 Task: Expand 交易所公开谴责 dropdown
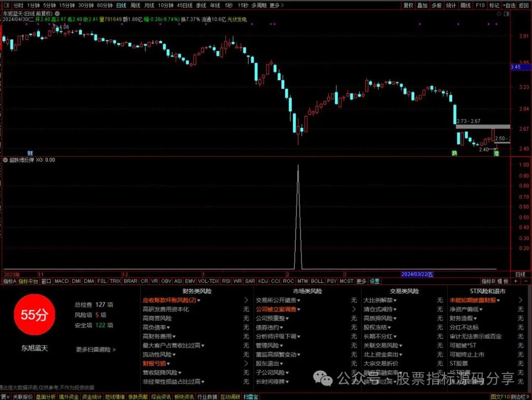pyautogui.click(x=299, y=300)
